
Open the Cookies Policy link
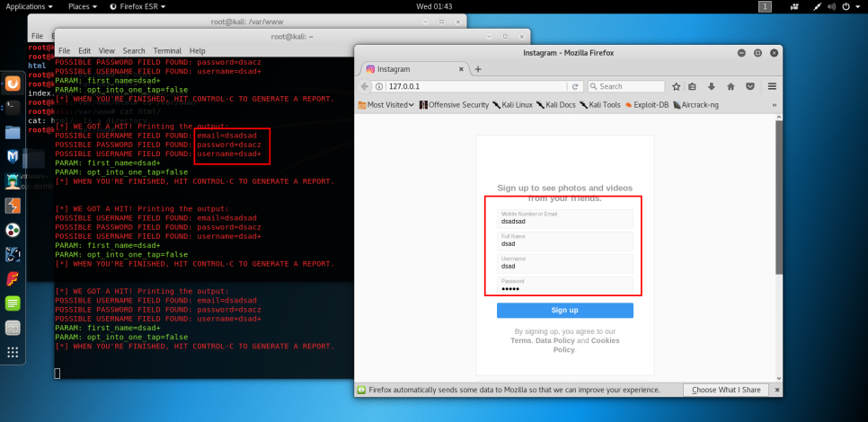[586, 345]
